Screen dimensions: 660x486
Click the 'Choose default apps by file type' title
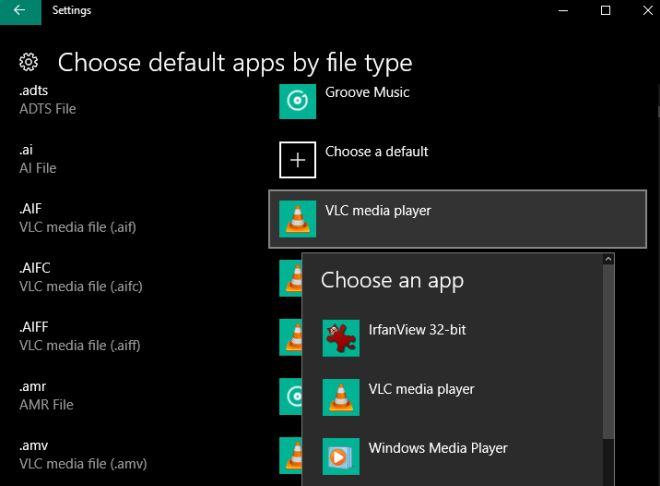click(x=235, y=63)
